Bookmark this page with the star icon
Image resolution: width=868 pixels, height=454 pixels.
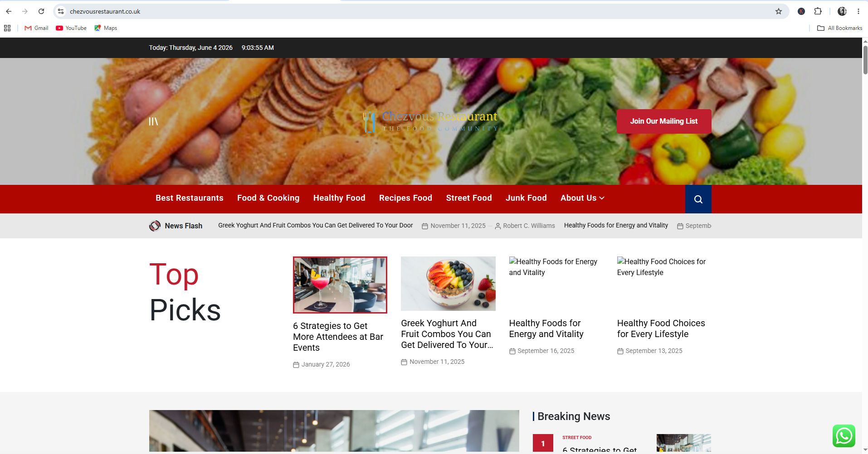click(779, 11)
